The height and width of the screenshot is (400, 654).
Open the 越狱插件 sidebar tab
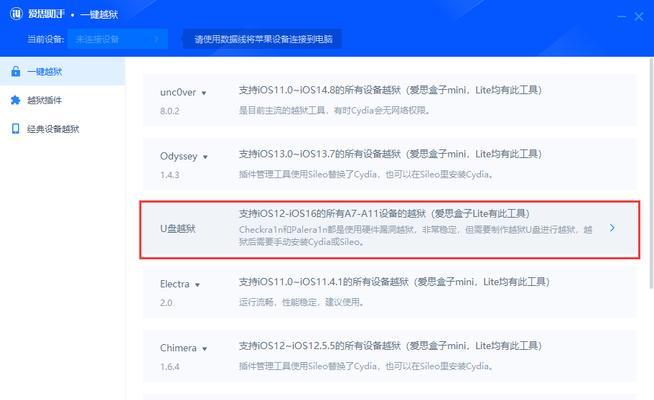63,100
